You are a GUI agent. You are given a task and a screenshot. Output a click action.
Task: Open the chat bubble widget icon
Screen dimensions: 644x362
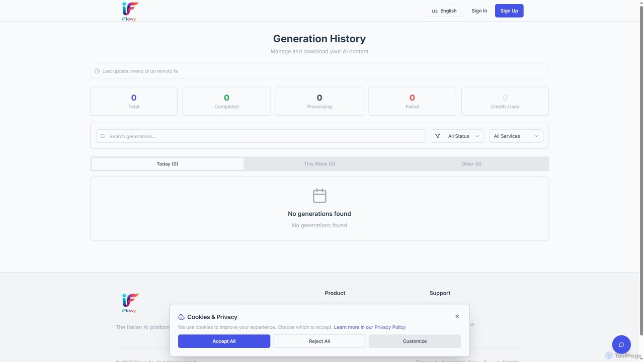[621, 344]
